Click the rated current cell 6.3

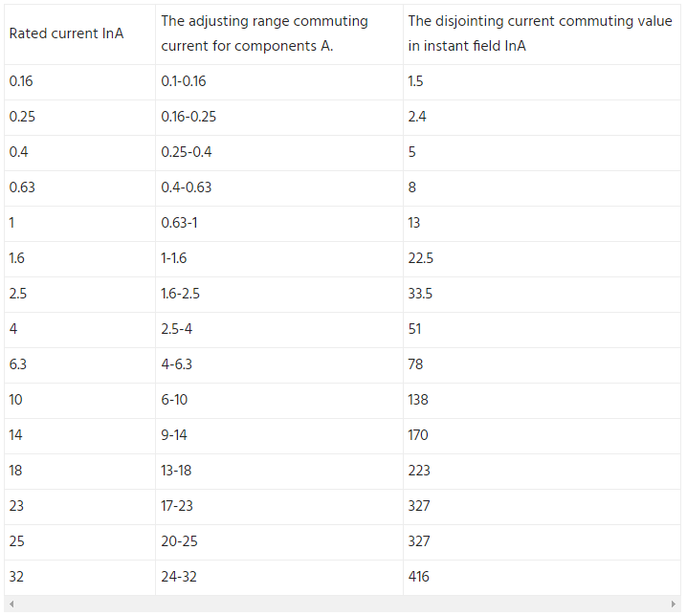(x=79, y=365)
